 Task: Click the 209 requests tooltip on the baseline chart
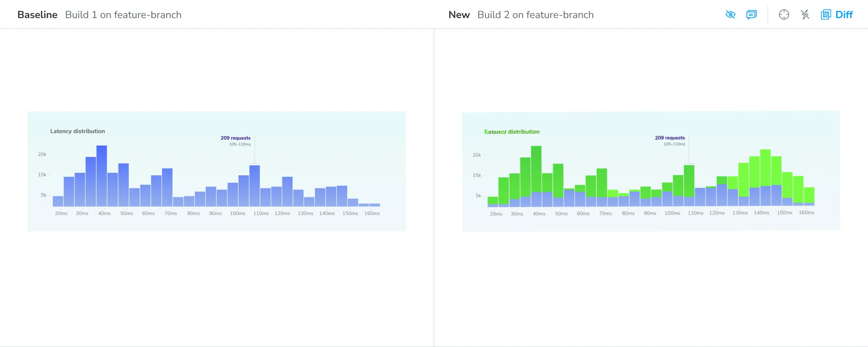tap(235, 138)
